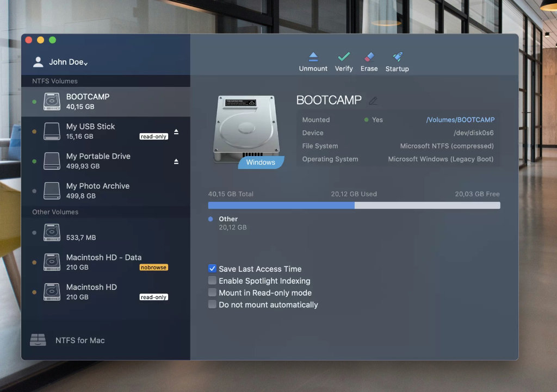This screenshot has width=557, height=392.
Task: Click the Verify checkmark icon
Action: coord(343,57)
